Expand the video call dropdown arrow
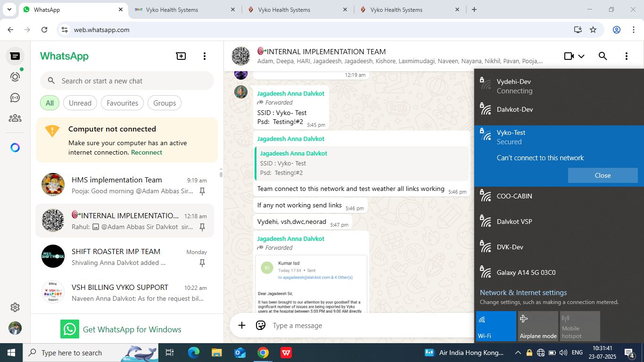644x362 pixels. pyautogui.click(x=581, y=56)
